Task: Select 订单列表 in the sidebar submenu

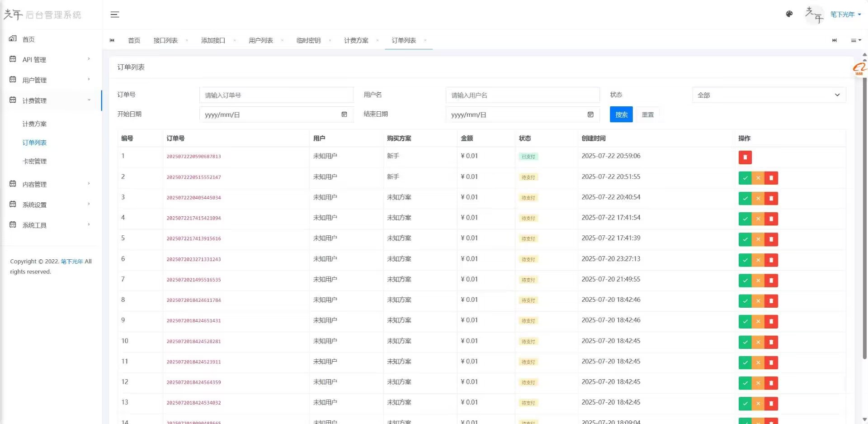Action: (x=34, y=143)
